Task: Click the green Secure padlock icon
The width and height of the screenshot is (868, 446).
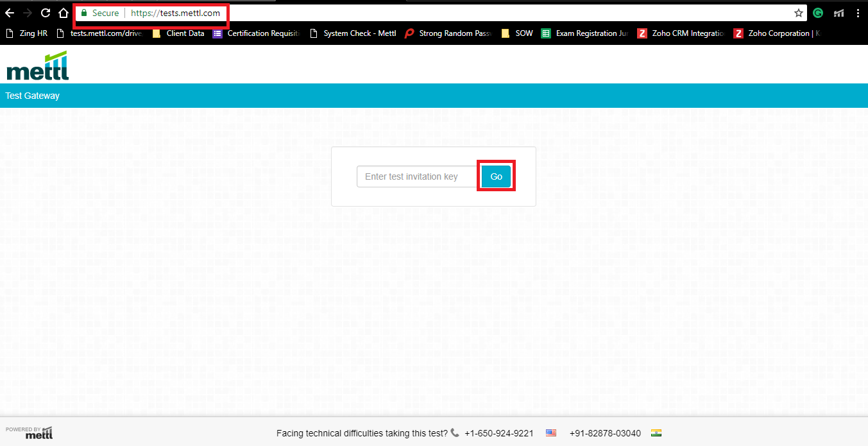Action: click(x=84, y=13)
